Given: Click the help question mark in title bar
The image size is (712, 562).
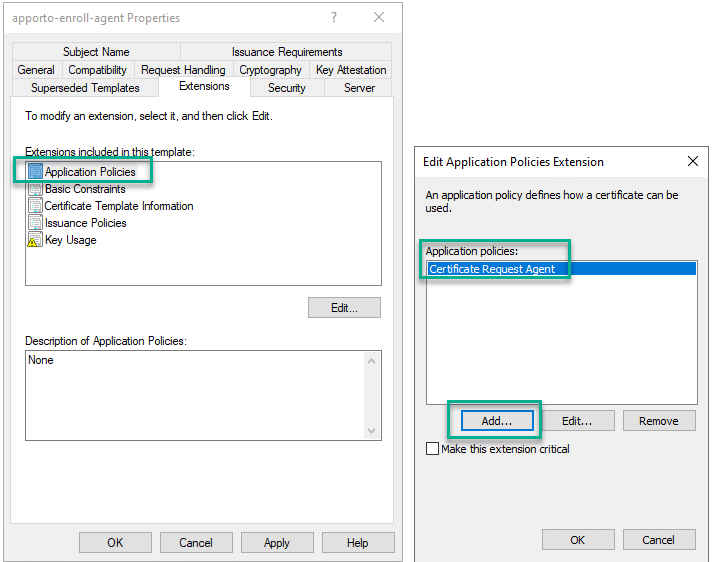Looking at the screenshot, I should click(334, 17).
